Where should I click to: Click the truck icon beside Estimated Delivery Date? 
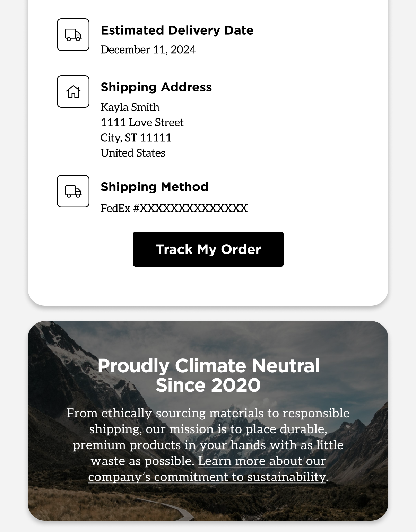pos(73,35)
